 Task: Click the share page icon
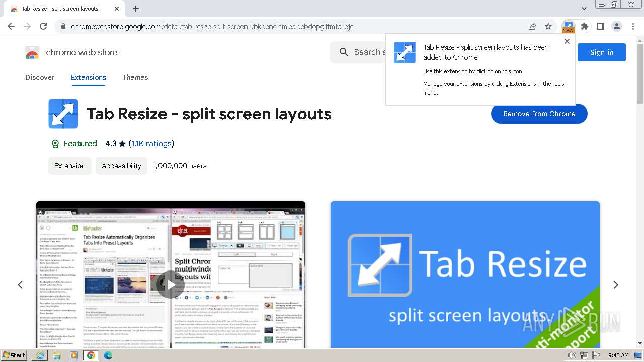click(x=532, y=26)
